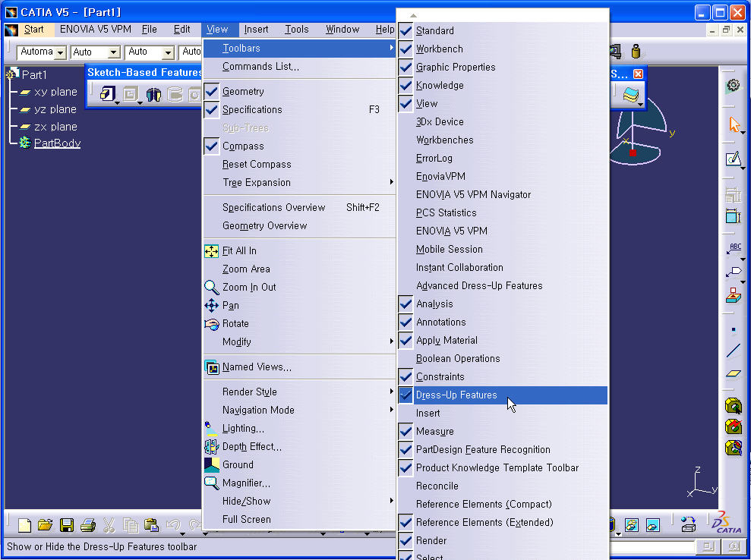
Task: Click the Fit All In menu entry
Action: pos(239,250)
